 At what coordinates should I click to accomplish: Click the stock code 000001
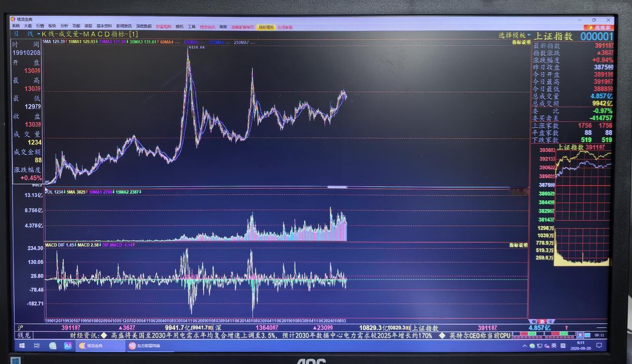click(596, 36)
